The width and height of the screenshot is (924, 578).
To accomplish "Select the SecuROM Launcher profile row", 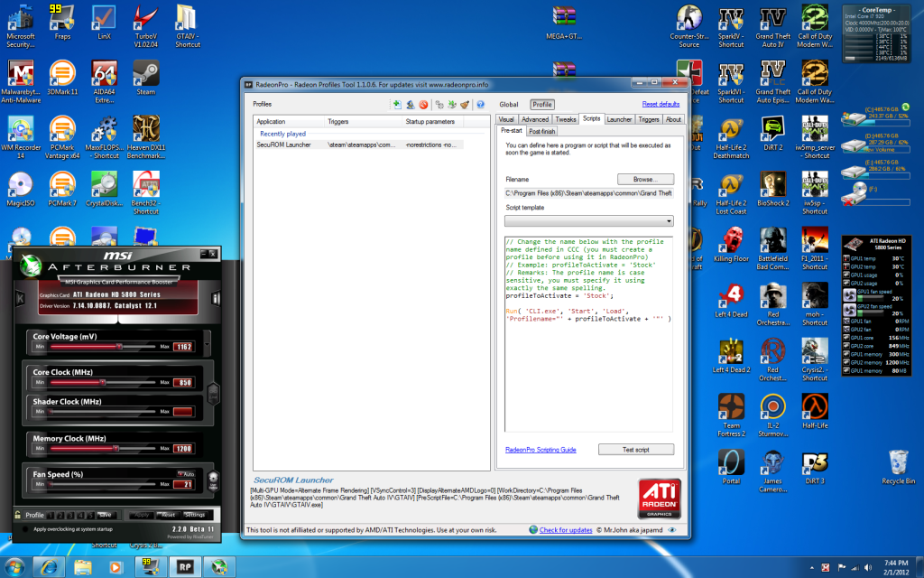I will pos(359,144).
